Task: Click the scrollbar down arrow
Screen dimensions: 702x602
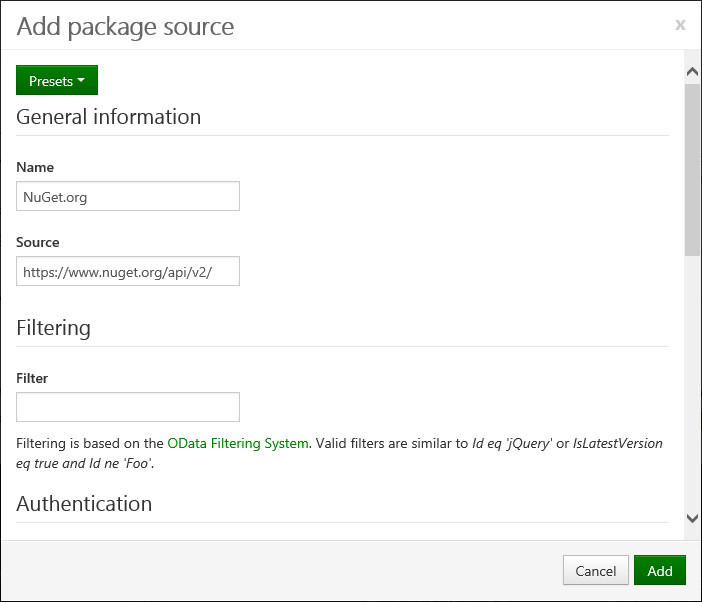Action: pos(692,518)
